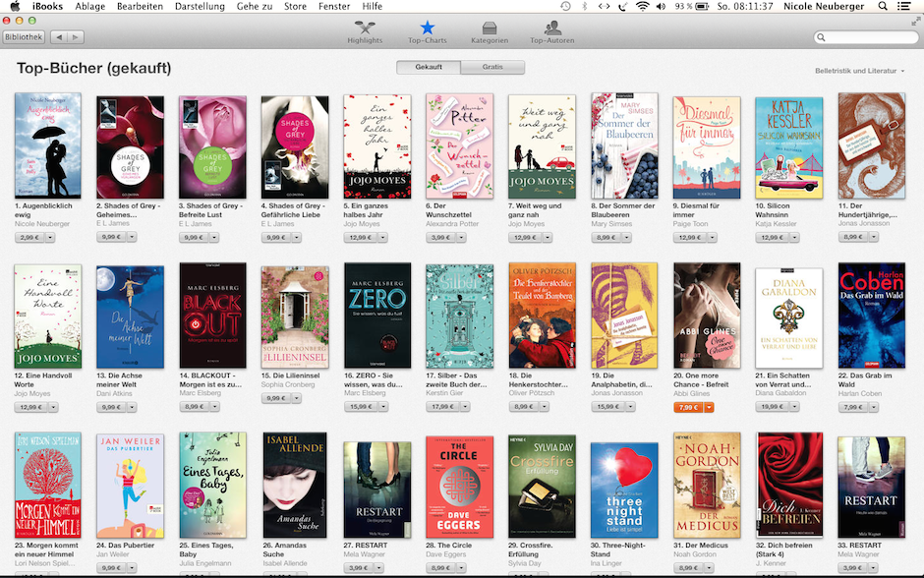This screenshot has width=924, height=578.
Task: Buy One more Chance for 7,99 €
Action: point(688,407)
